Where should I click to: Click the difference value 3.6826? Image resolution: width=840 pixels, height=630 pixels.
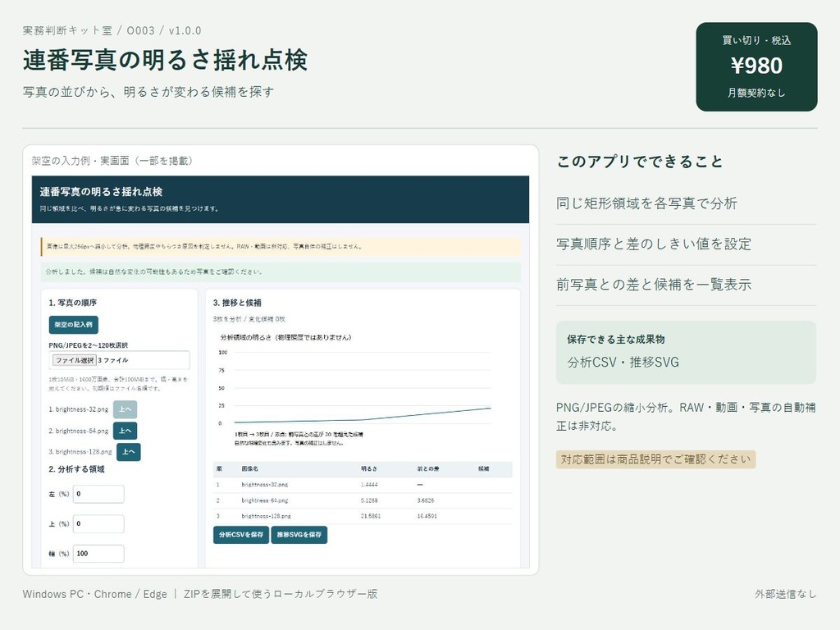click(x=426, y=500)
